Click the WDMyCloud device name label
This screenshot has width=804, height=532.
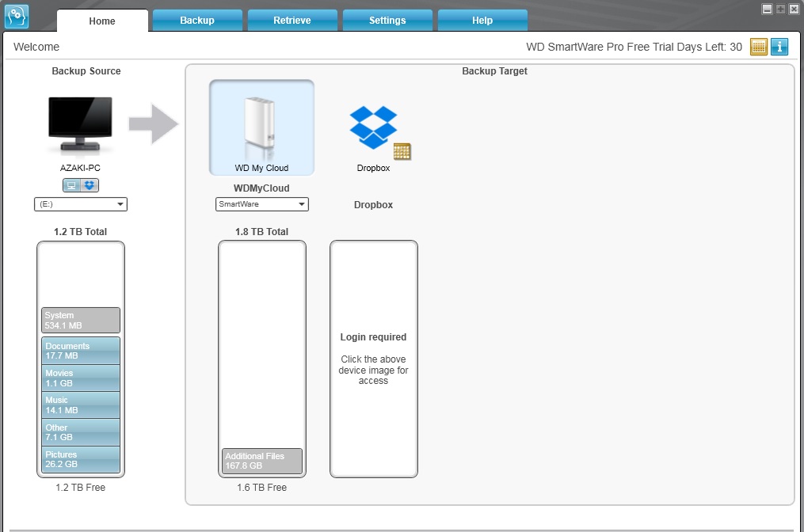(x=261, y=188)
